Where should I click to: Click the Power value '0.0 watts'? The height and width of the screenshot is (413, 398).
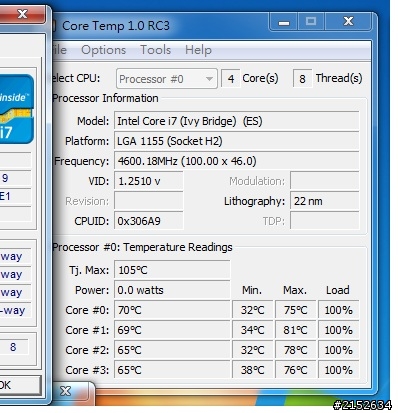pyautogui.click(x=172, y=290)
